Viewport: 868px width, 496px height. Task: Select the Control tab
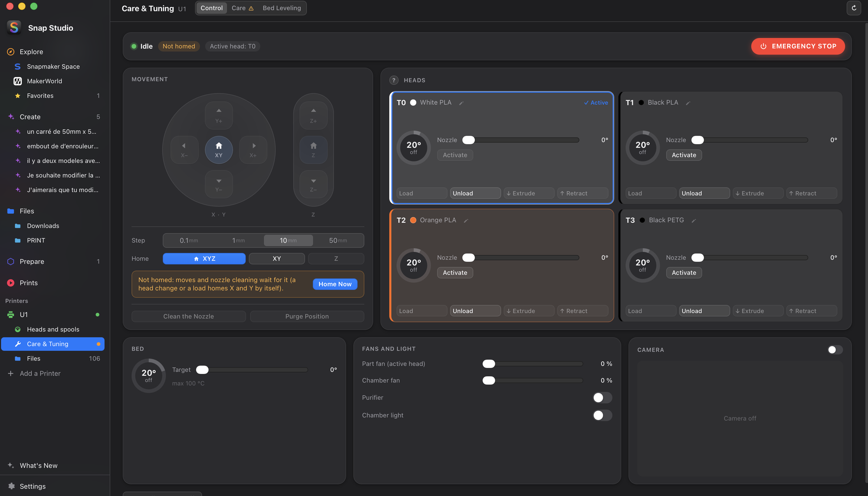[211, 8]
